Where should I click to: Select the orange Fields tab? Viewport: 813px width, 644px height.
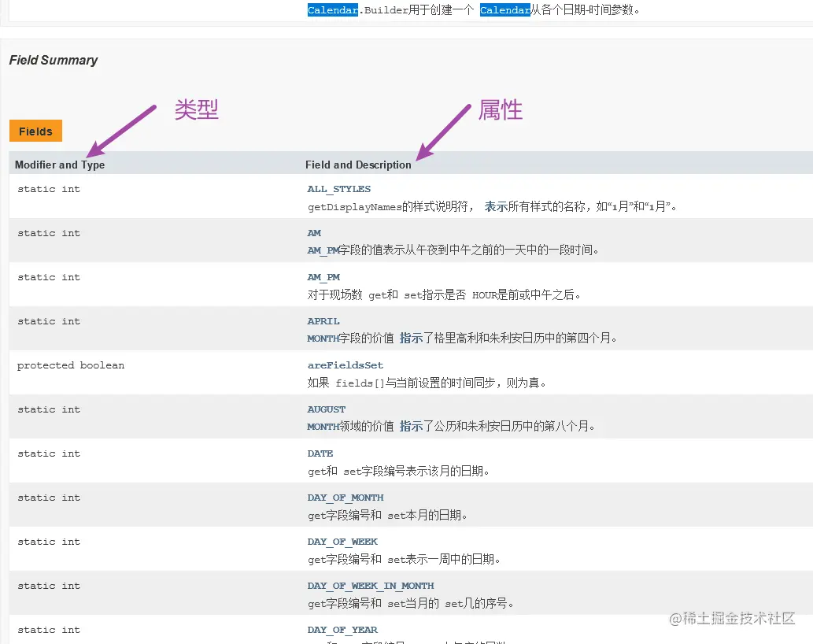pyautogui.click(x=35, y=131)
